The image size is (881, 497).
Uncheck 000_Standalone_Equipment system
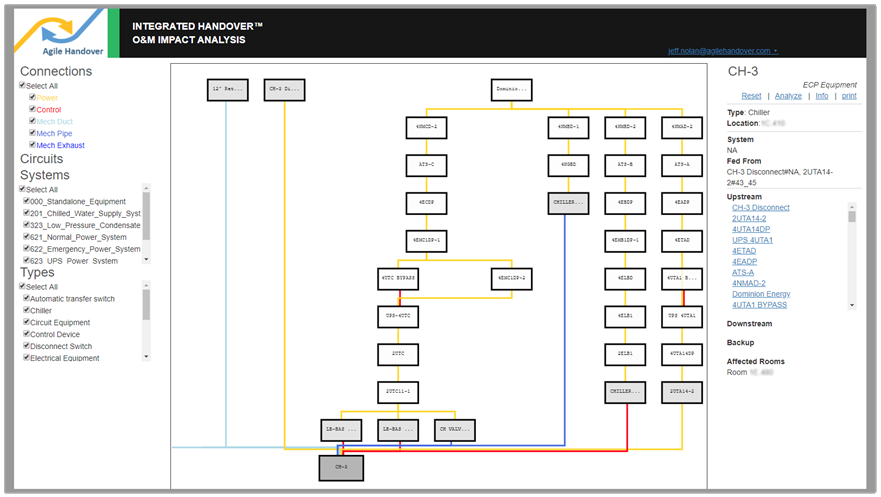[x=26, y=200]
